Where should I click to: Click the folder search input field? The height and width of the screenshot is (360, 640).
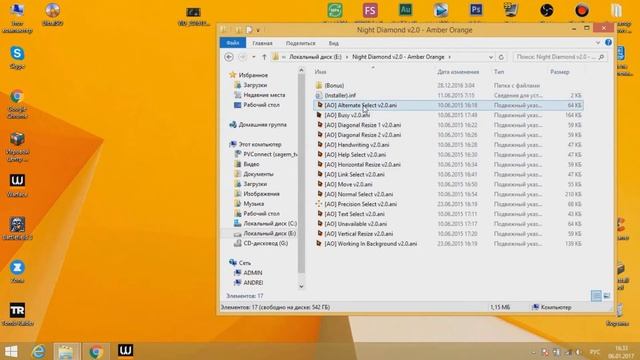(x=559, y=57)
